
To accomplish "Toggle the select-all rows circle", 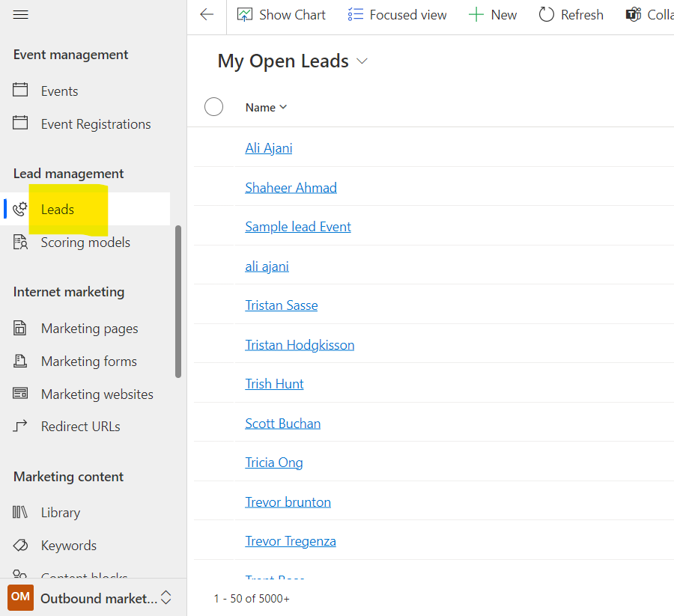I will tap(214, 107).
